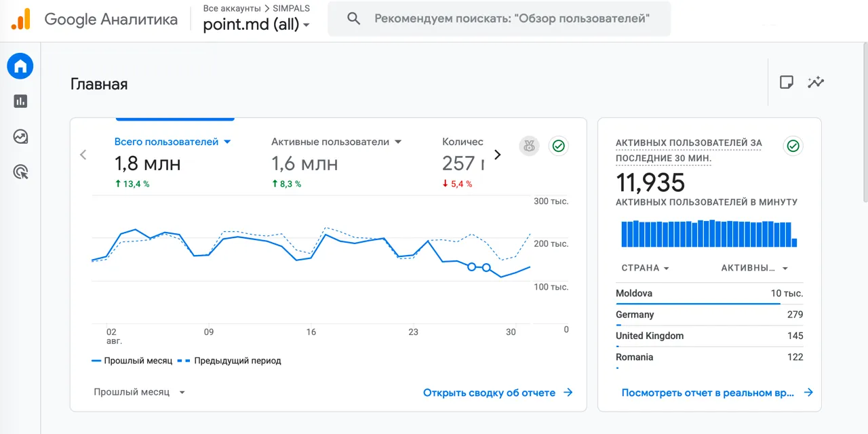
Task: Click the medal badge icon on chart card
Action: coord(529,146)
